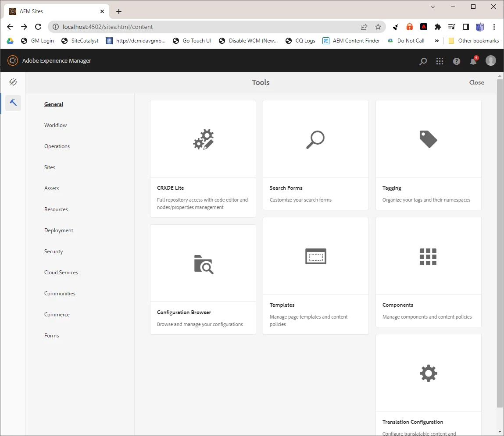Open the Solutions grid icon in the header
The image size is (504, 436).
[440, 61]
